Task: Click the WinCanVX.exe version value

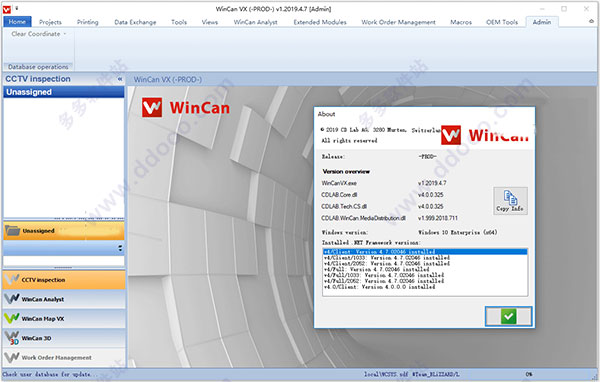Action: click(432, 183)
